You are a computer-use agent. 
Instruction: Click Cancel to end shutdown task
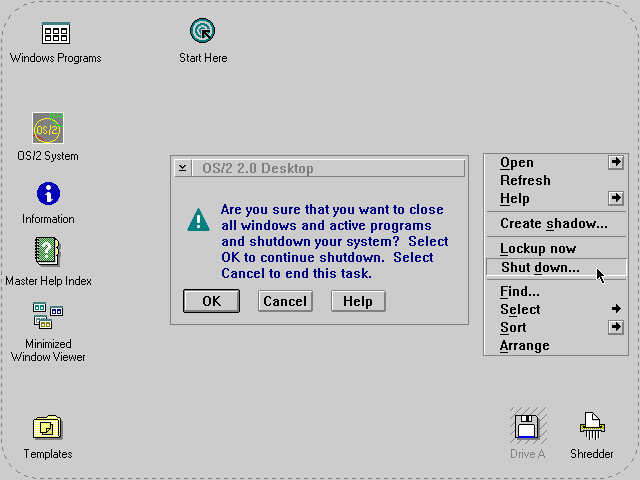pos(285,301)
